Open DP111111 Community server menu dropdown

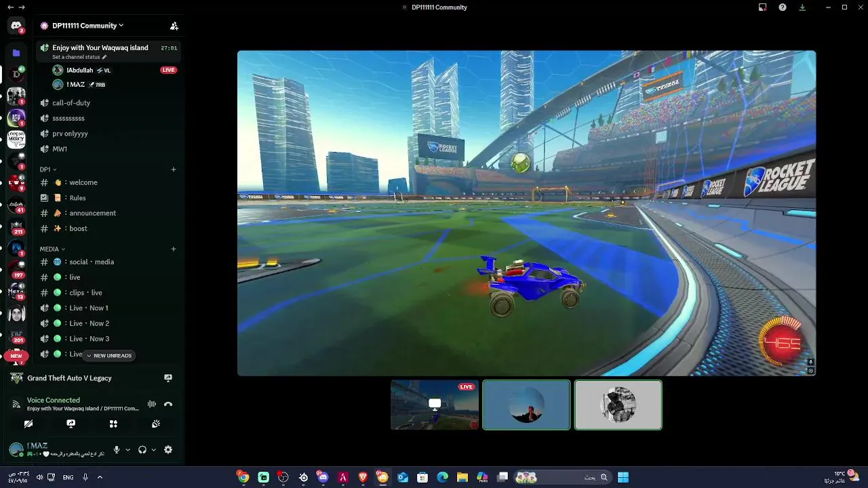(x=88, y=26)
